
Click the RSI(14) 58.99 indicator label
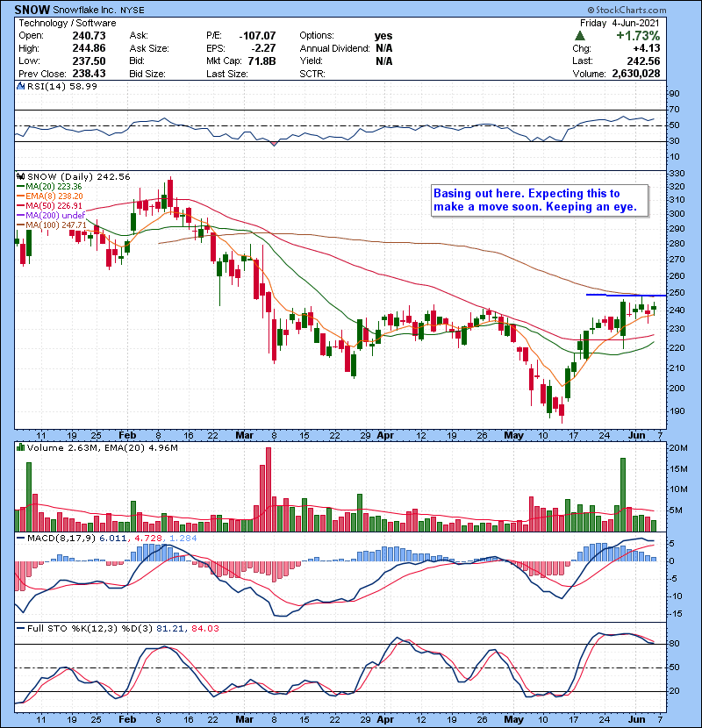tap(61, 86)
